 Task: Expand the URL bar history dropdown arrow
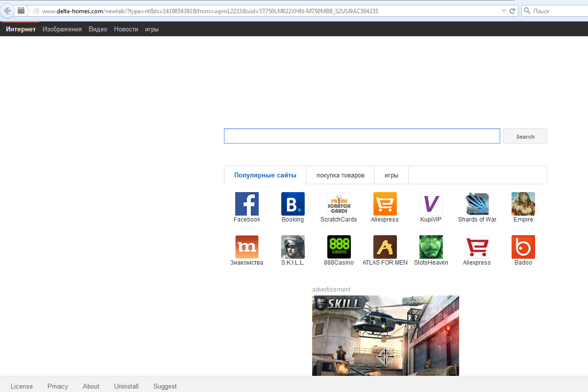point(504,11)
